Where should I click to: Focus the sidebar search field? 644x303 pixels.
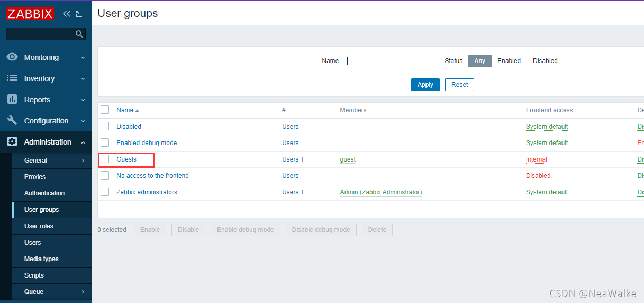tap(46, 34)
